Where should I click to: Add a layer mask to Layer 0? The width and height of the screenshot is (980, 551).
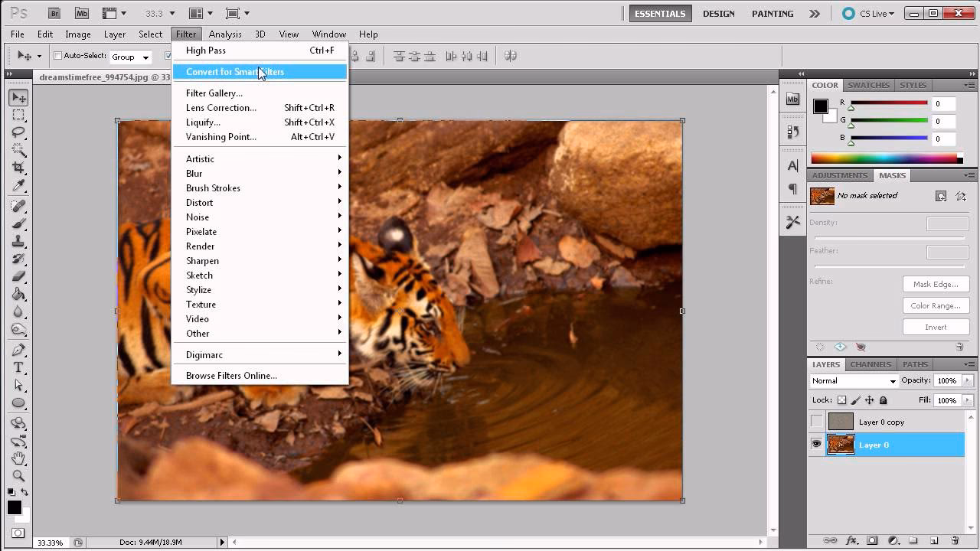872,540
